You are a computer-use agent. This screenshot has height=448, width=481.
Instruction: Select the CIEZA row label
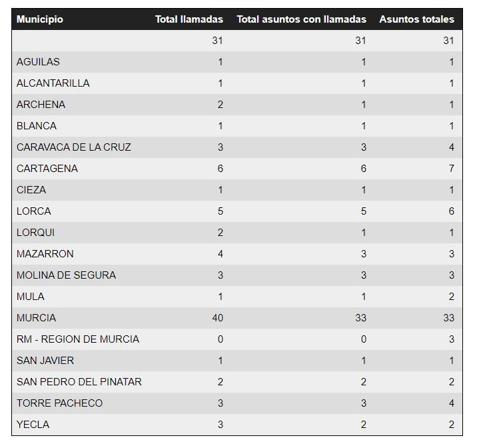pos(31,190)
